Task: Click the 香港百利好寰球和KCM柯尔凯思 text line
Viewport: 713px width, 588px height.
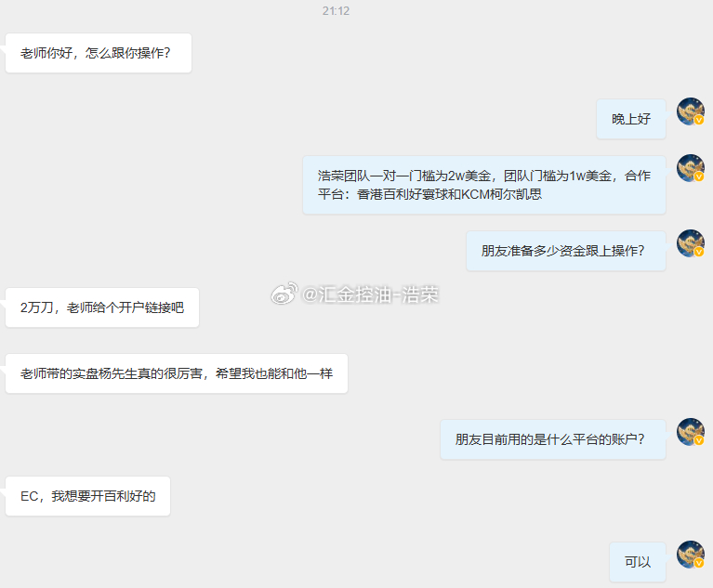Action: tap(449, 194)
